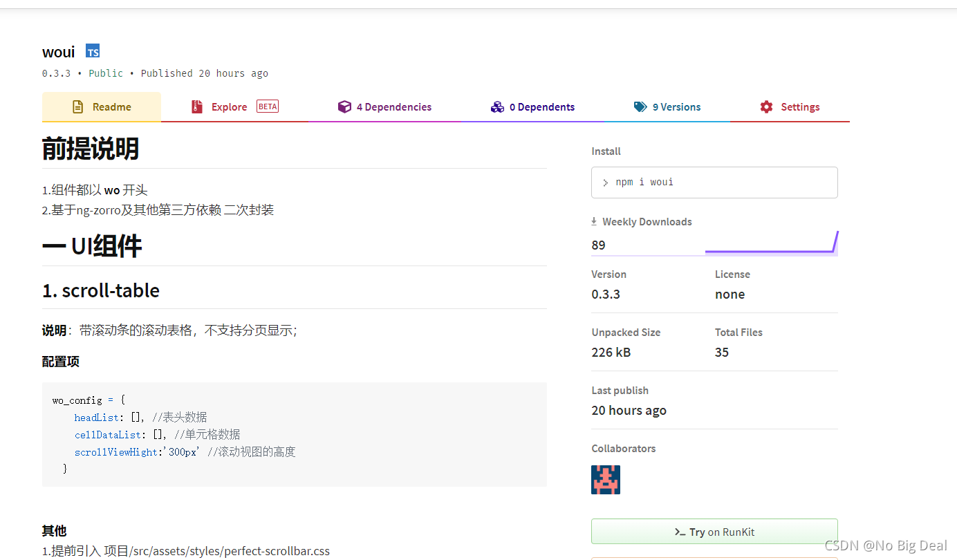Click the Explore tab red file icon
The width and height of the screenshot is (957, 560).
(197, 107)
